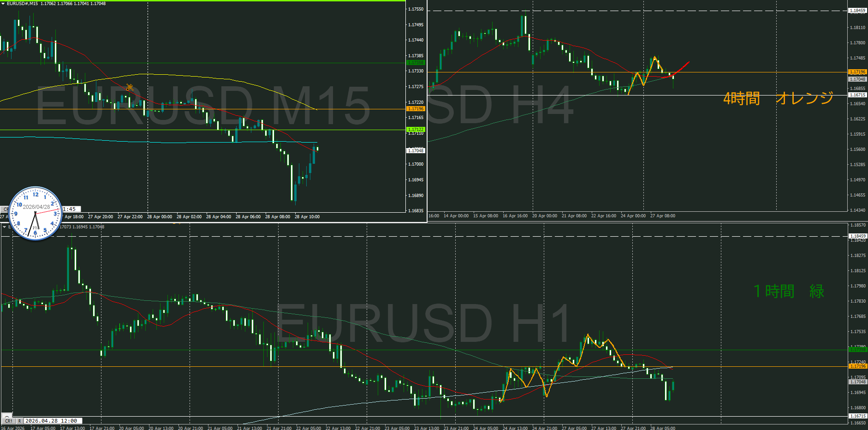Click orange 1.17196 price tag on H4 chart
The height and width of the screenshot is (430, 868).
pos(857,72)
